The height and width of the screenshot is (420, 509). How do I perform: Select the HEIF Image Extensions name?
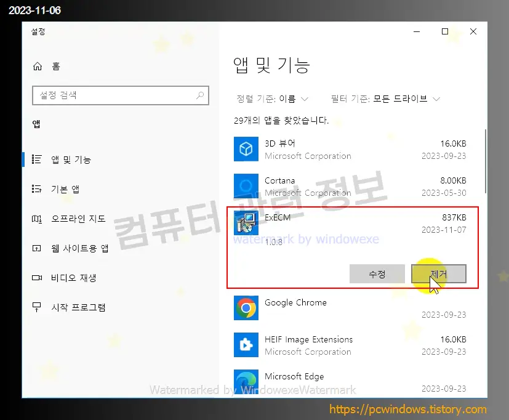click(x=309, y=339)
